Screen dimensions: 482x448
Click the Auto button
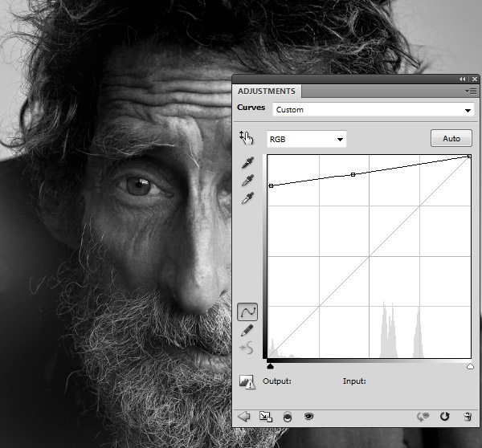coord(451,139)
